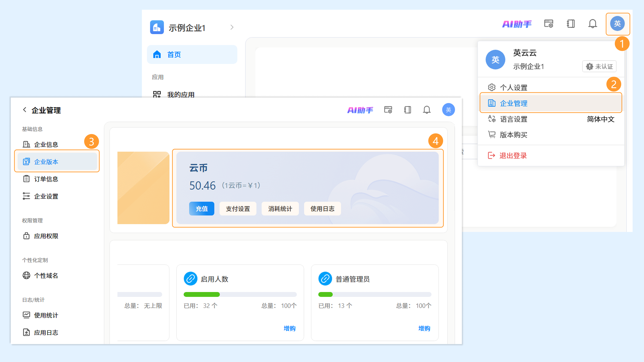Viewport: 644px width, 362px height.
Task: Open 支付设置 for 云币
Action: [238, 209]
